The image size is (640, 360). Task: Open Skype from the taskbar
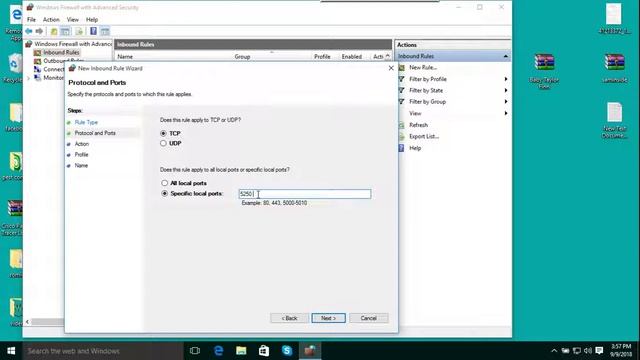coord(287,351)
